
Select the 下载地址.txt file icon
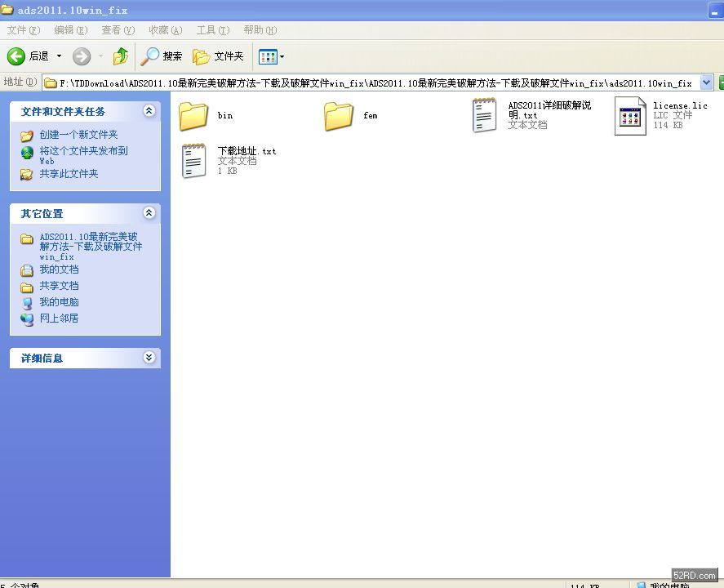(194, 160)
